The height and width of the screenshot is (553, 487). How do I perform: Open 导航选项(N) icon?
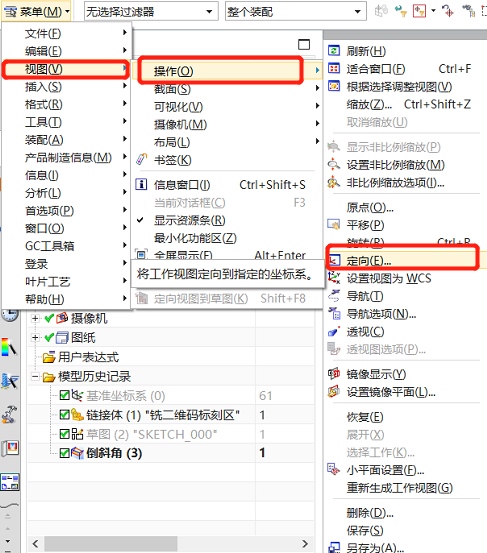(x=334, y=314)
